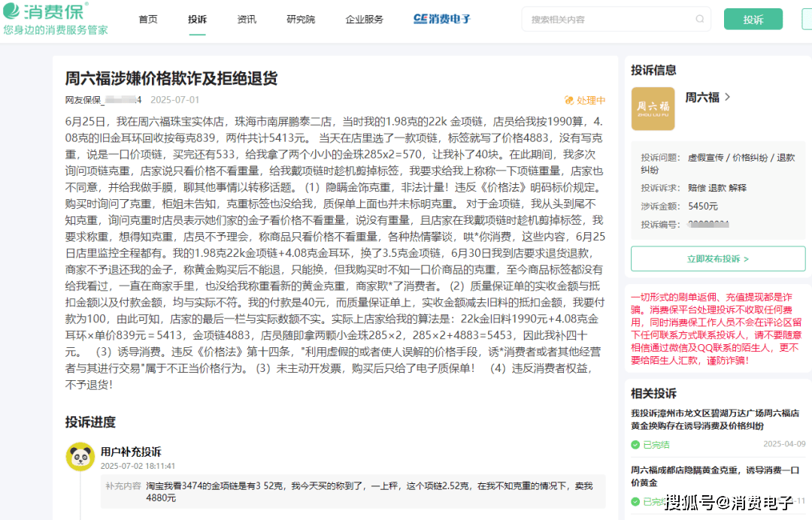
Task: Click the red fraud warning notice text
Action: click(x=717, y=328)
